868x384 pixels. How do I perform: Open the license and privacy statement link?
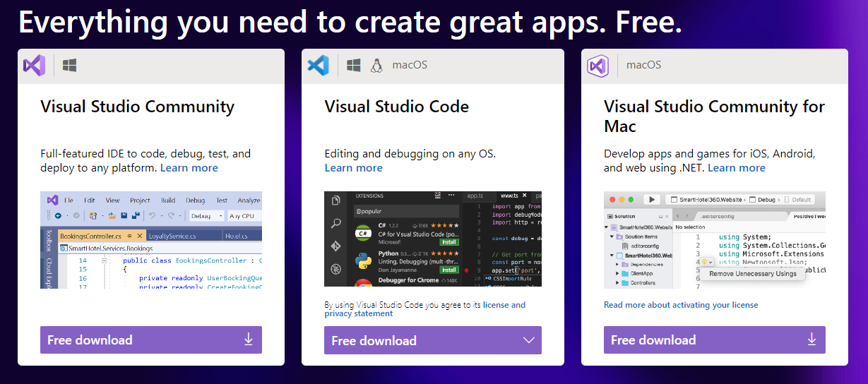tap(425, 309)
